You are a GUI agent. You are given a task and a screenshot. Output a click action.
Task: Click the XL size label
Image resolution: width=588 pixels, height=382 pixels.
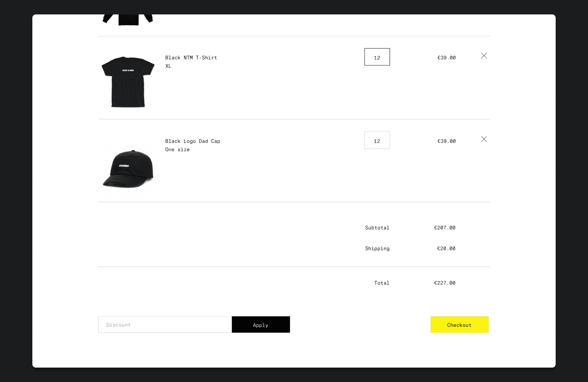tap(168, 66)
